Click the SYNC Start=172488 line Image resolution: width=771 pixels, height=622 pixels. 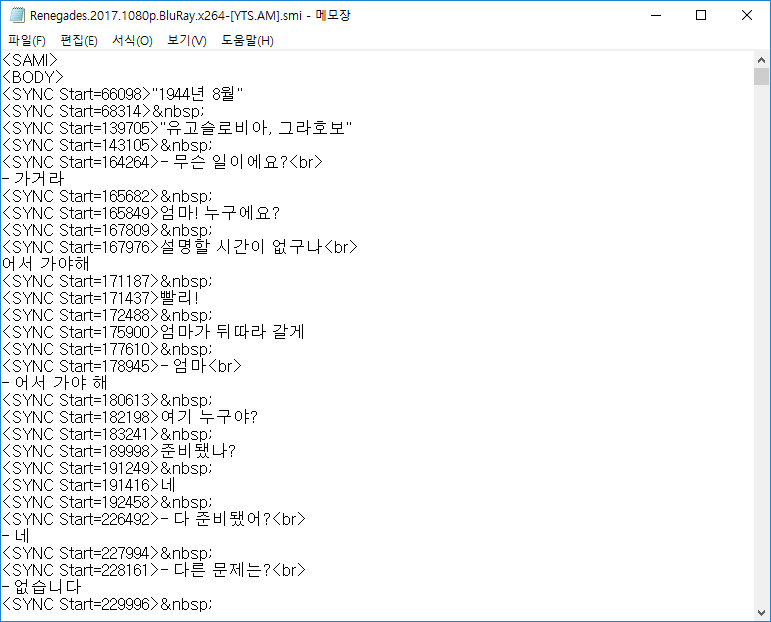click(x=107, y=315)
